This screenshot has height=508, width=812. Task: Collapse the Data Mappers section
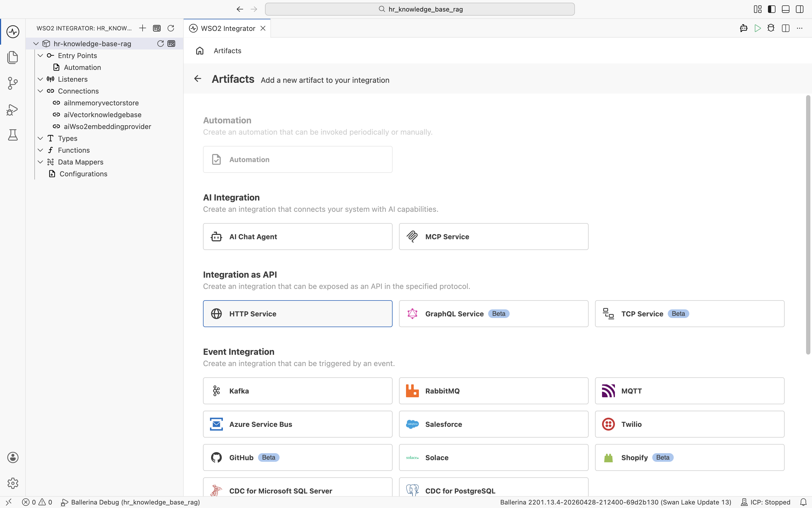point(40,162)
